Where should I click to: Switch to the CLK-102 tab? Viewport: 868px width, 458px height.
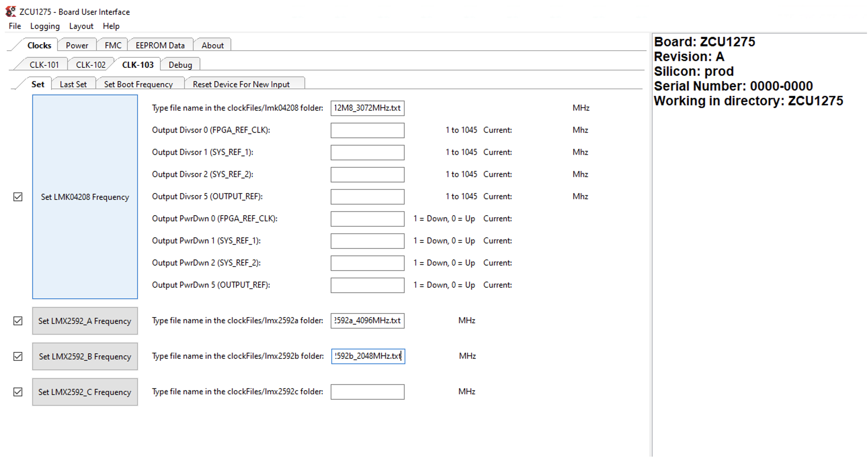91,64
